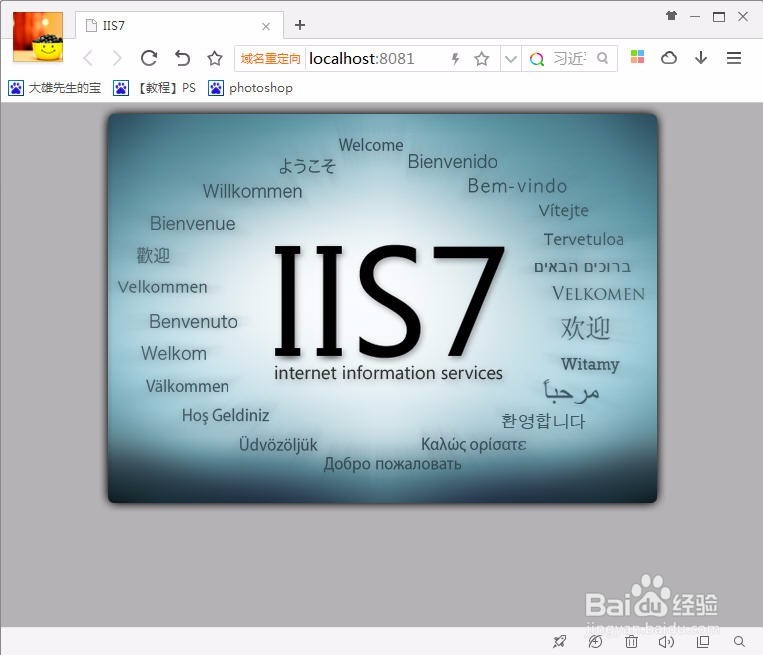Bookmark page with star inside address bar
Image resolution: width=763 pixels, height=655 pixels.
tap(482, 59)
